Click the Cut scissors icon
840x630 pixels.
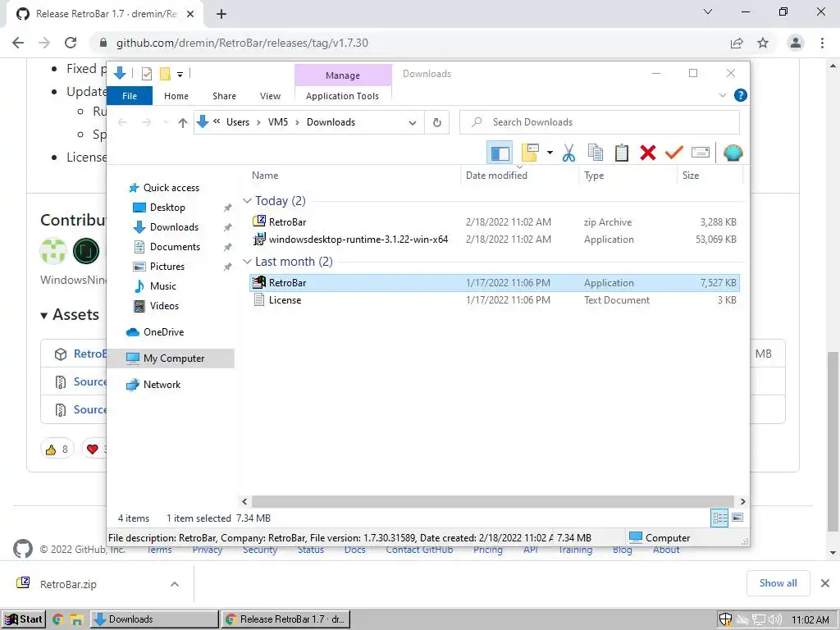coord(569,153)
